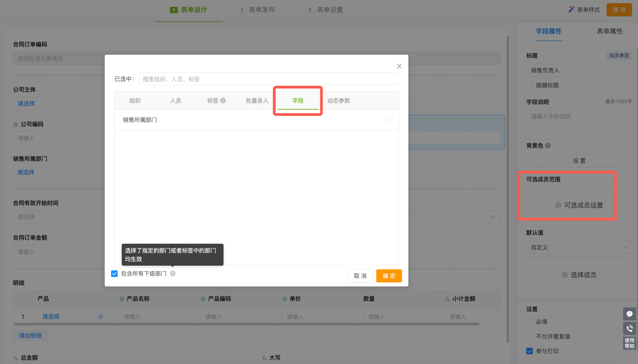Click the phone call support icon

[x=629, y=328]
